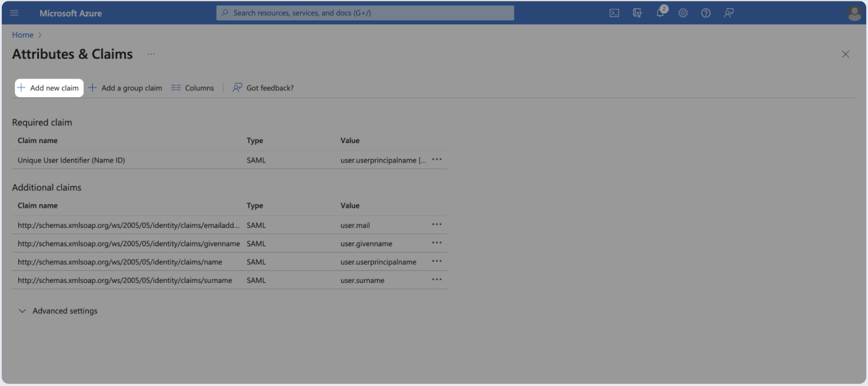This screenshot has width=868, height=386.
Task: Open options menu for user.mail claim row
Action: (437, 225)
